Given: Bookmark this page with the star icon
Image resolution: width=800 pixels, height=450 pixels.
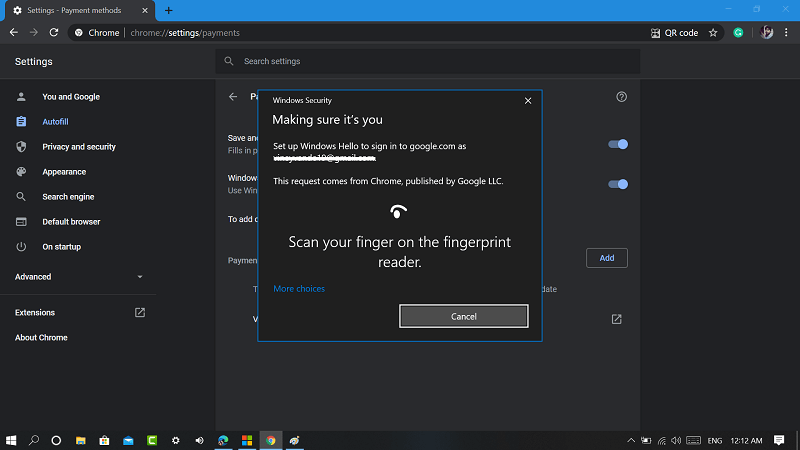Looking at the screenshot, I should point(713,33).
